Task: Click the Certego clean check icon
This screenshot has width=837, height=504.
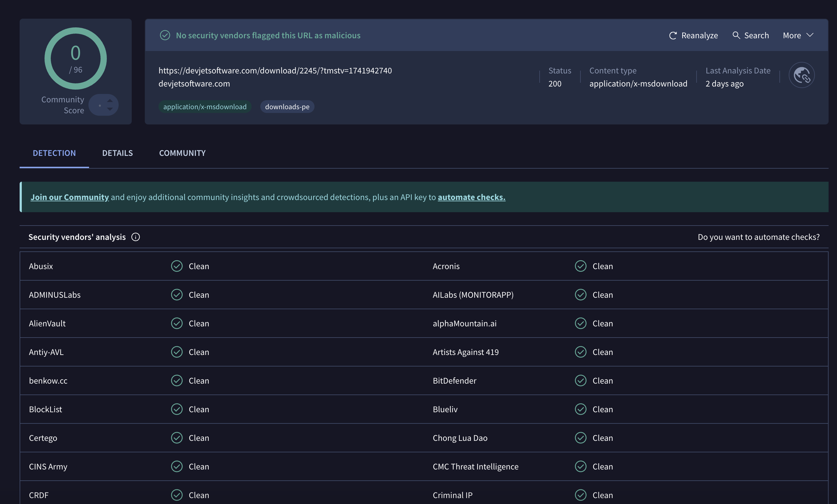Action: tap(177, 438)
